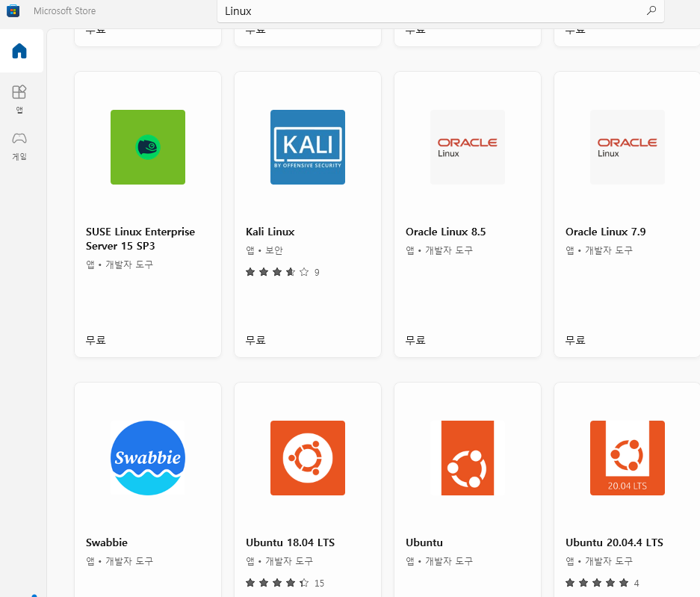Click 무료 price on Oracle Linux 8.5 card

(415, 340)
